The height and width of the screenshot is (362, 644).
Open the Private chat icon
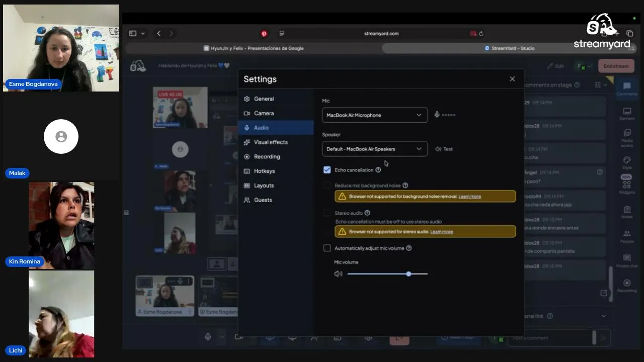627,261
